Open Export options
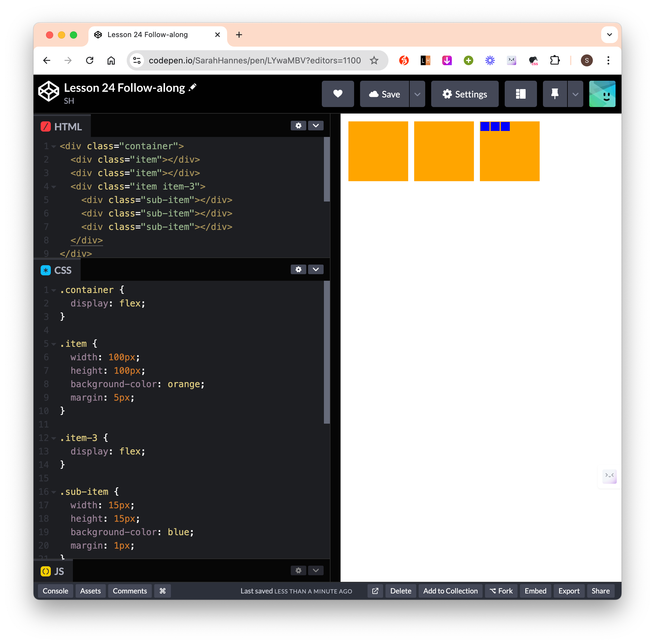655x644 pixels. (569, 591)
